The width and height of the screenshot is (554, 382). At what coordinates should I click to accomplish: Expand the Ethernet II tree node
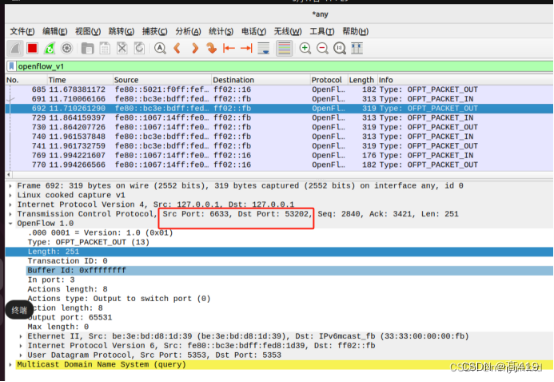pos(21,336)
